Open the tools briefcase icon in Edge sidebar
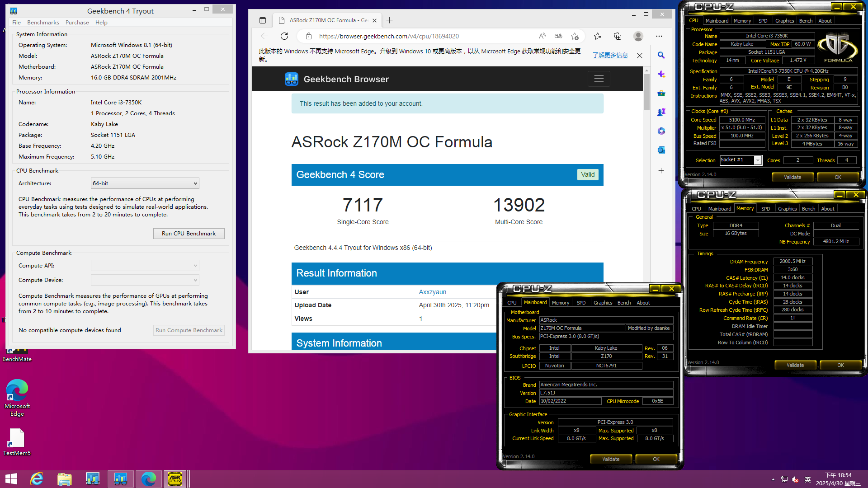The height and width of the screenshot is (488, 868). [x=661, y=93]
